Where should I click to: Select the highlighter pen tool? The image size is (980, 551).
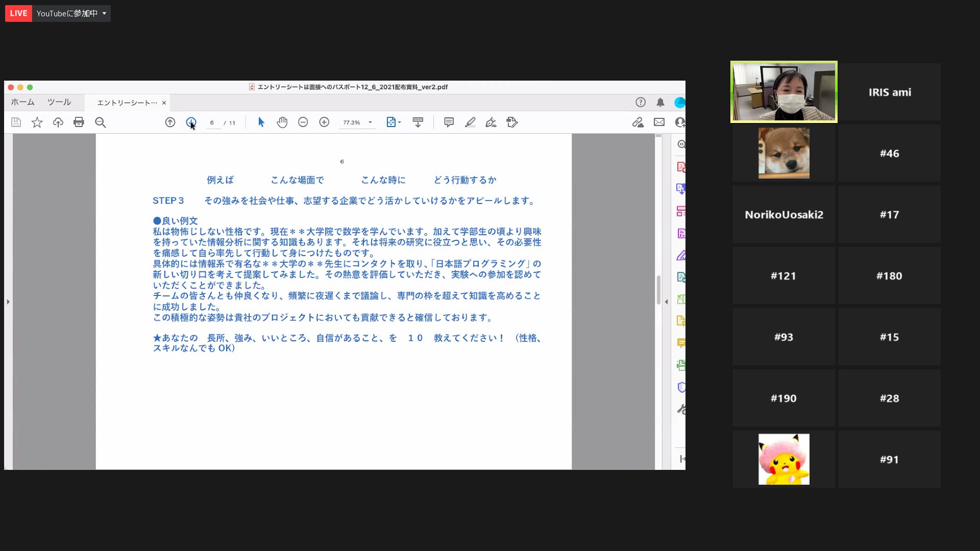(x=470, y=122)
